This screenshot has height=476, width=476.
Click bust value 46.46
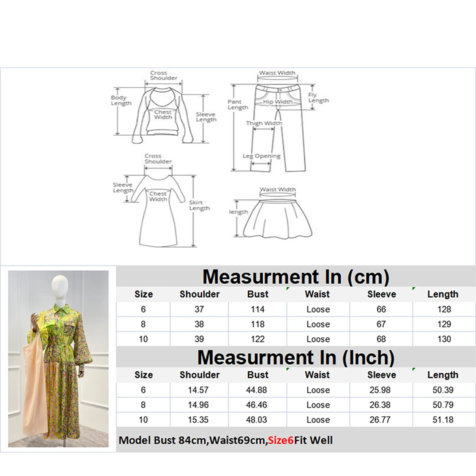[x=257, y=405]
